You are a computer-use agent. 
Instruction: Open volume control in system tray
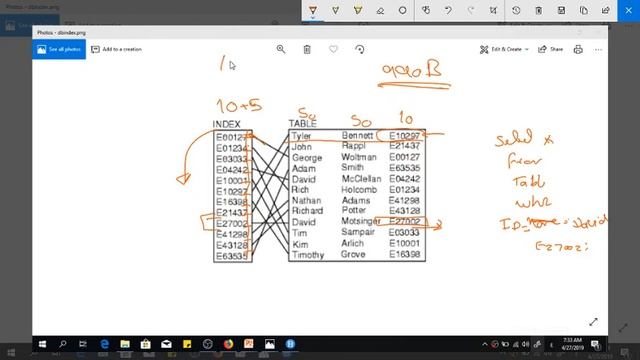click(x=525, y=344)
